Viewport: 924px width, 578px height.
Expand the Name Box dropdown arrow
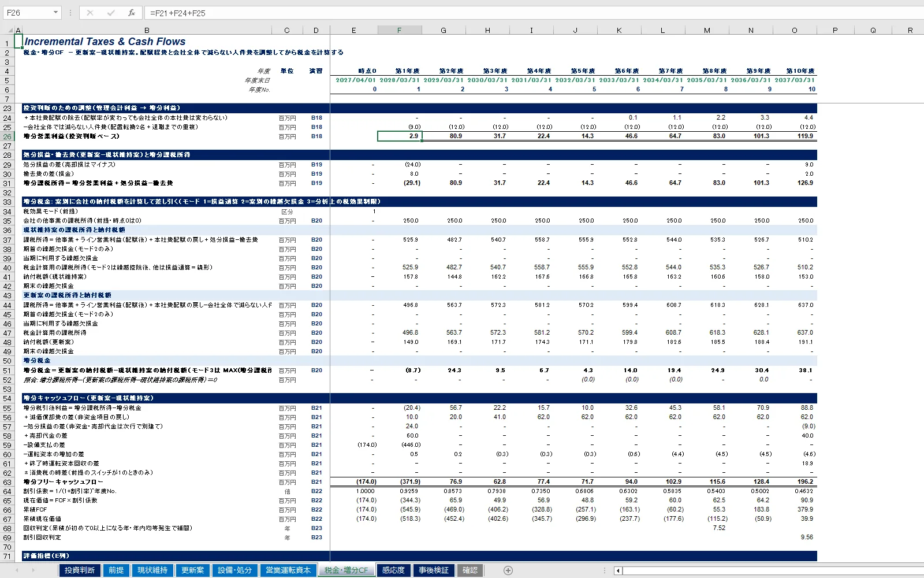click(x=55, y=13)
